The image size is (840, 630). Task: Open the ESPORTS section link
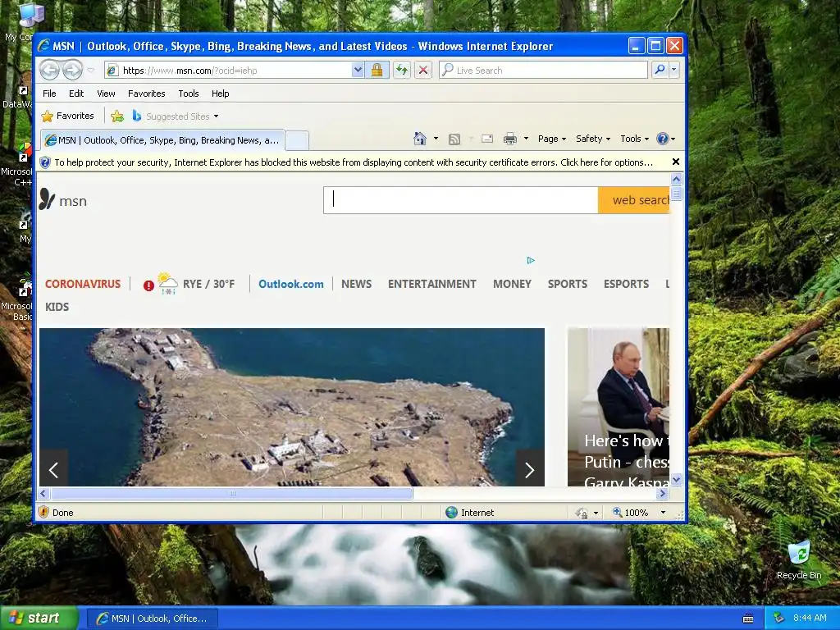[626, 284]
